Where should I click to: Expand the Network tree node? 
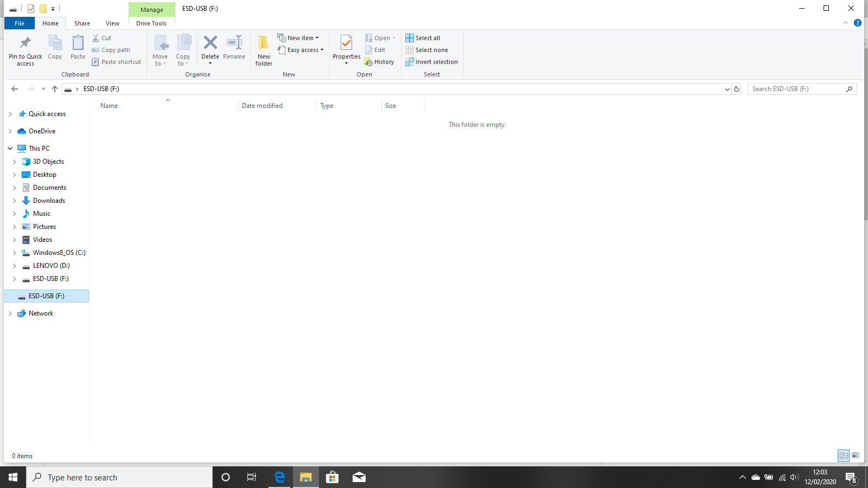click(10, 313)
